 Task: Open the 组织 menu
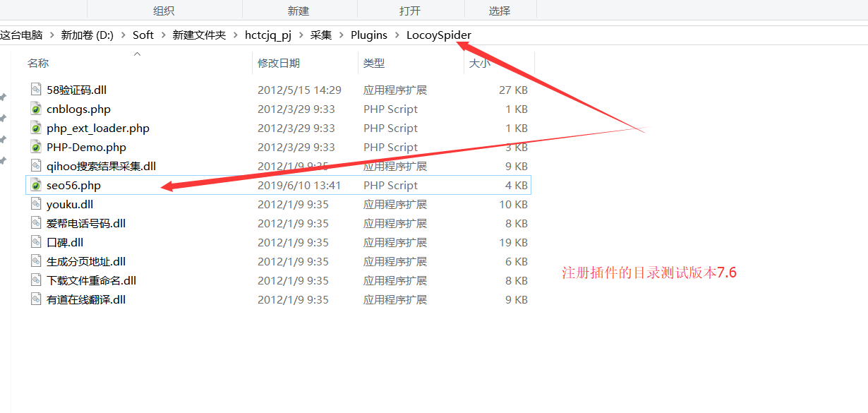click(x=164, y=10)
